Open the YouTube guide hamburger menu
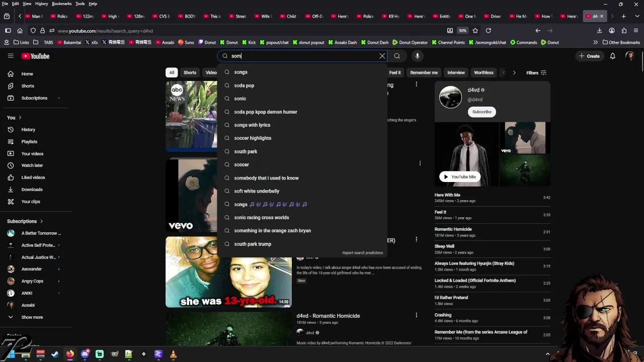This screenshot has height=362, width=644. (x=11, y=56)
